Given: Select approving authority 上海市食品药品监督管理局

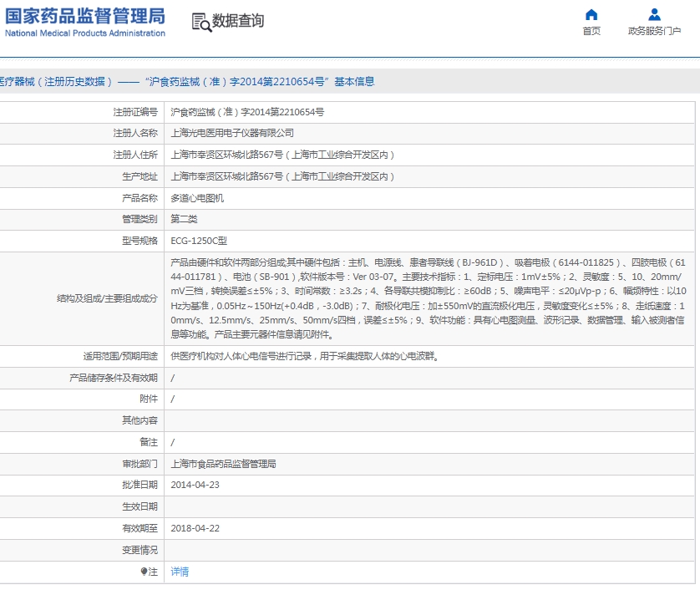Looking at the screenshot, I should pyautogui.click(x=223, y=464).
